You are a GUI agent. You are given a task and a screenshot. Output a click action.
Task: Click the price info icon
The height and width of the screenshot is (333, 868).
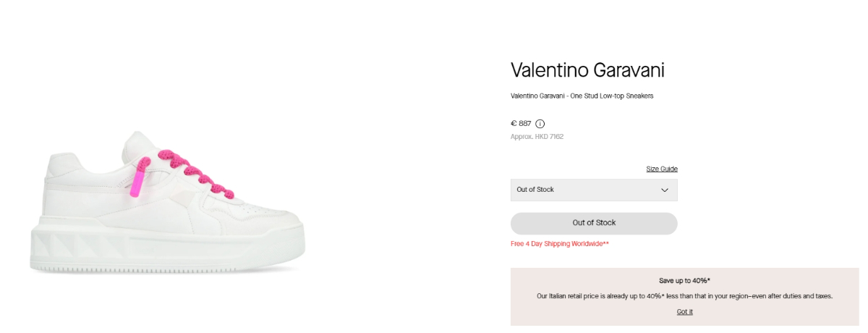point(540,124)
